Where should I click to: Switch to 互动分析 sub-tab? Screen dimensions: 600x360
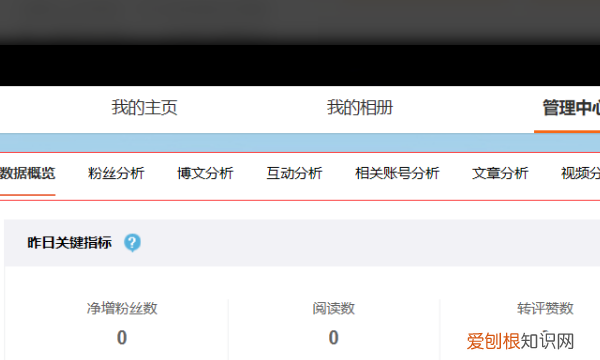[x=294, y=173]
